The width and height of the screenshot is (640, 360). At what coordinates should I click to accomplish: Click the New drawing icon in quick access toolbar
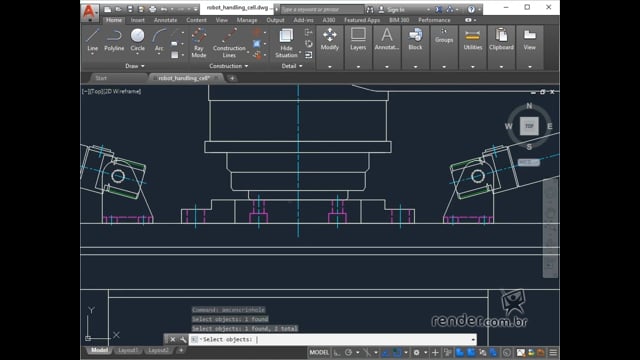point(107,9)
